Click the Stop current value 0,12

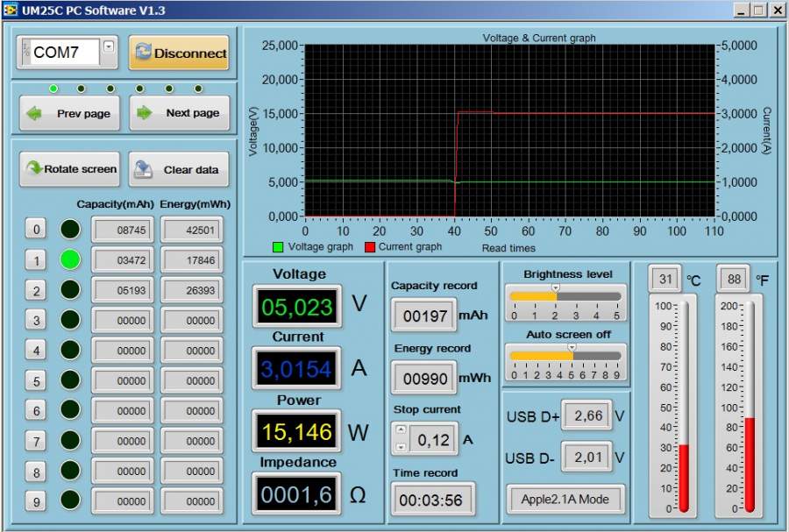pos(433,439)
